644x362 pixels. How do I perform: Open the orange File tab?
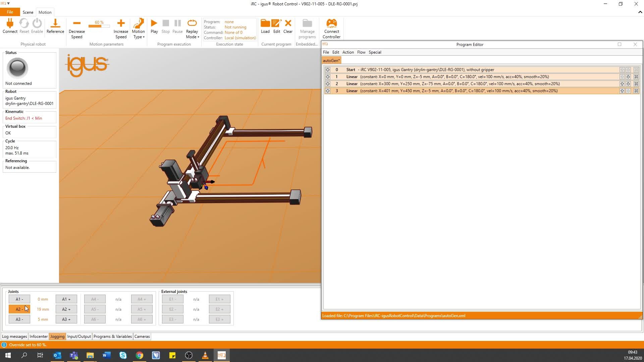pos(10,12)
